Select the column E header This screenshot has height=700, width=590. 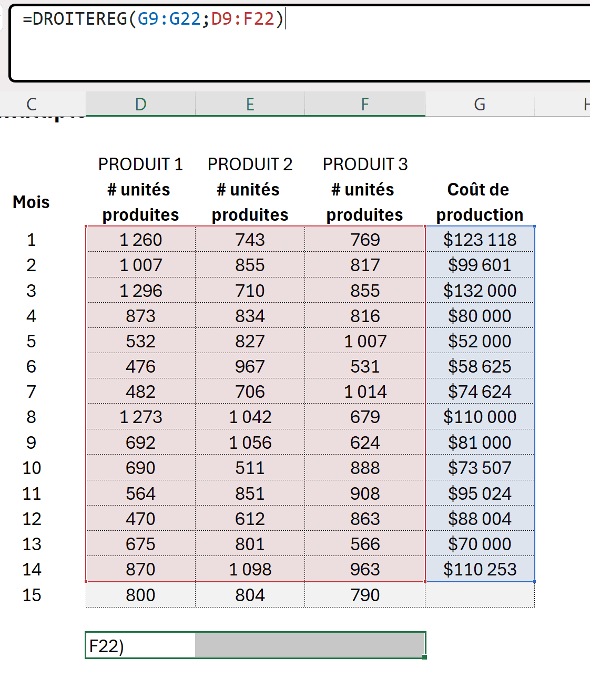250,104
